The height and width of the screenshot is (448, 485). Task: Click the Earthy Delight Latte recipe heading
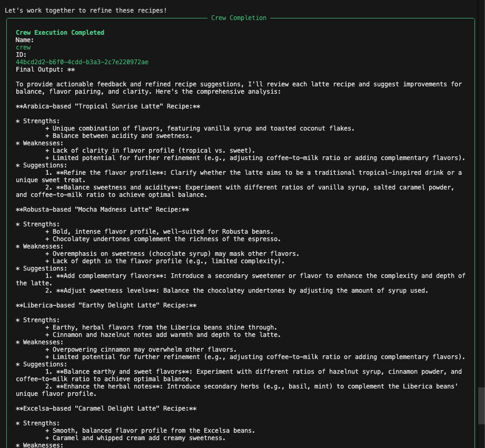pyautogui.click(x=106, y=305)
